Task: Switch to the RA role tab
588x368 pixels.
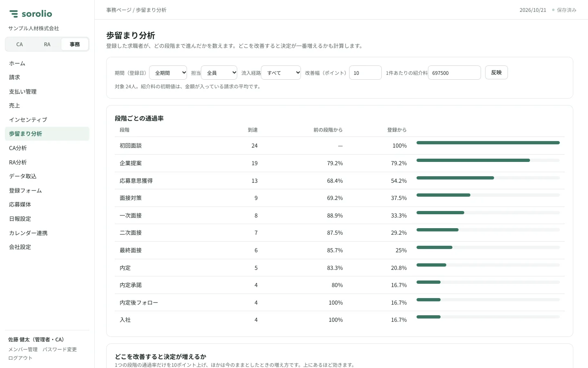Action: 47,44
